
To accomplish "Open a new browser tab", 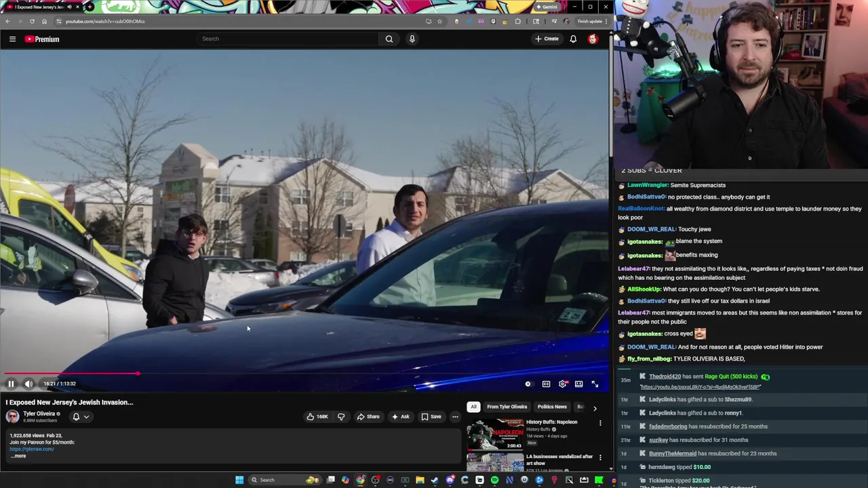I will click(90, 7).
